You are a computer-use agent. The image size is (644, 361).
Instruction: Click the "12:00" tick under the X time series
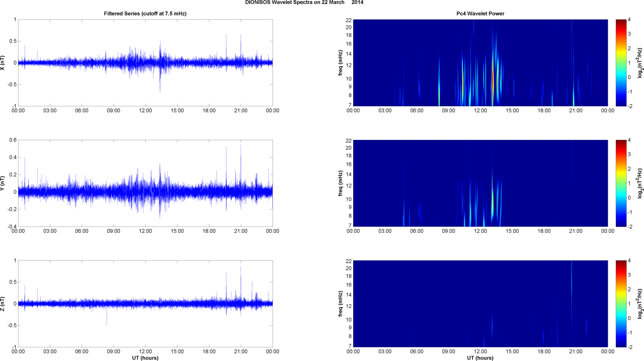145,111
